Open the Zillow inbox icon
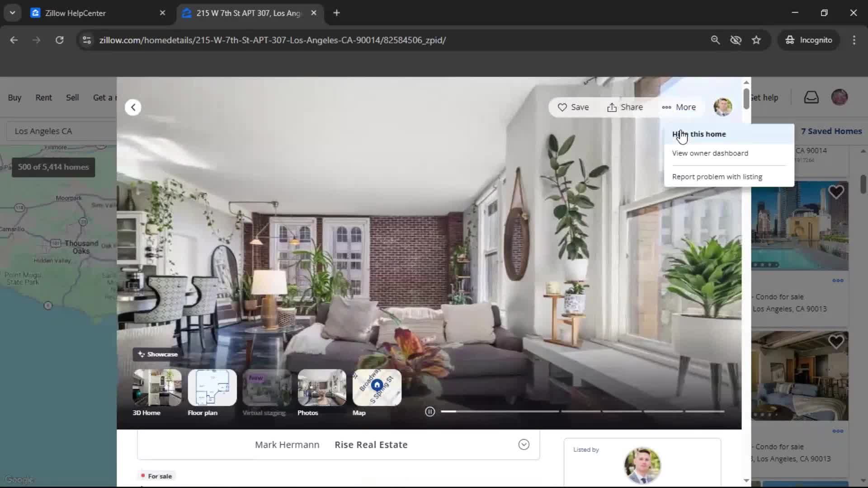868x488 pixels. pos(811,97)
